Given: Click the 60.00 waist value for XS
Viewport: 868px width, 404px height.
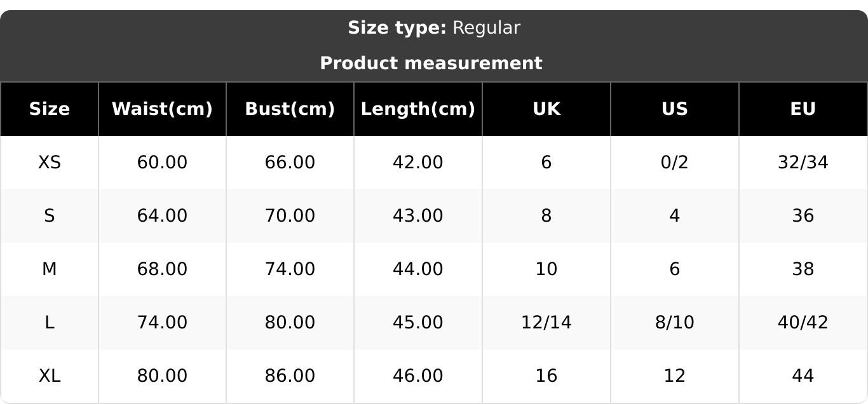Looking at the screenshot, I should coord(162,163).
